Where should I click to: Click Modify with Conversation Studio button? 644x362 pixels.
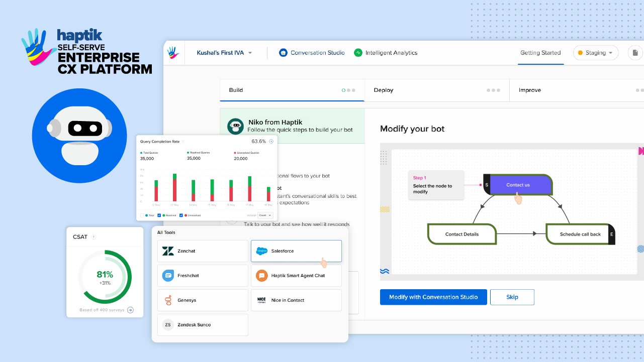tap(433, 297)
